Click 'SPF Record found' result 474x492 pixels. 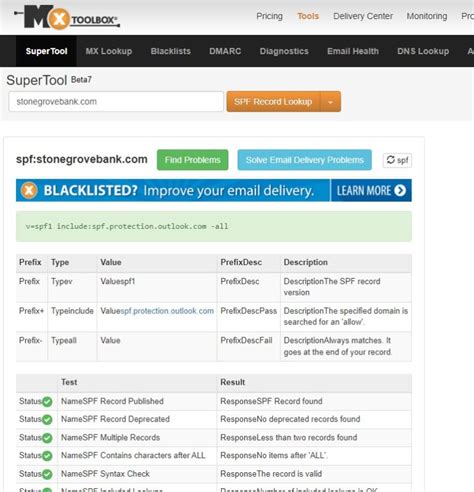click(271, 401)
